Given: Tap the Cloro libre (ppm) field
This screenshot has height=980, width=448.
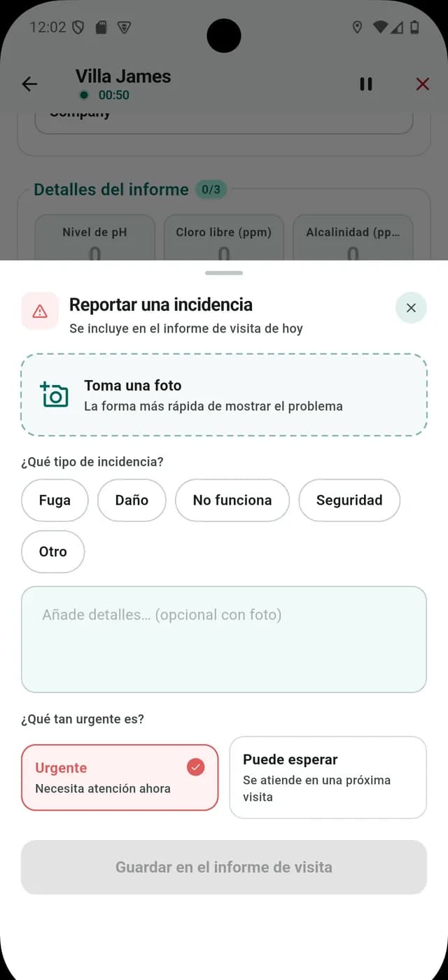Looking at the screenshot, I should coord(223,238).
